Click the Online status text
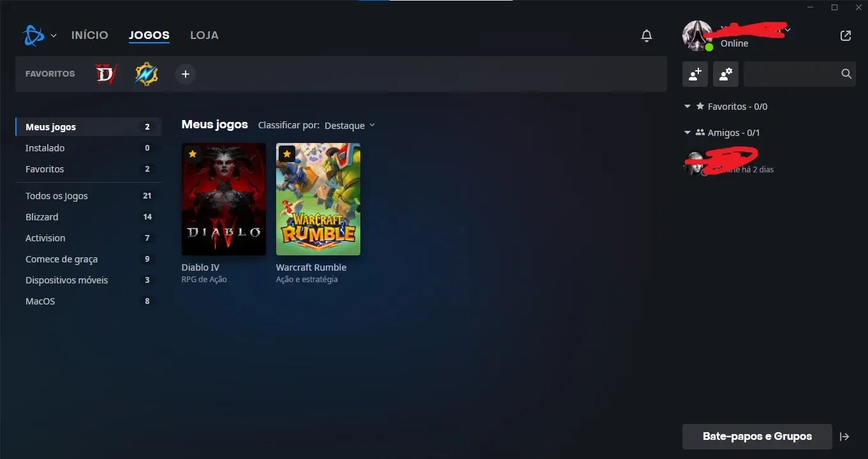 734,43
